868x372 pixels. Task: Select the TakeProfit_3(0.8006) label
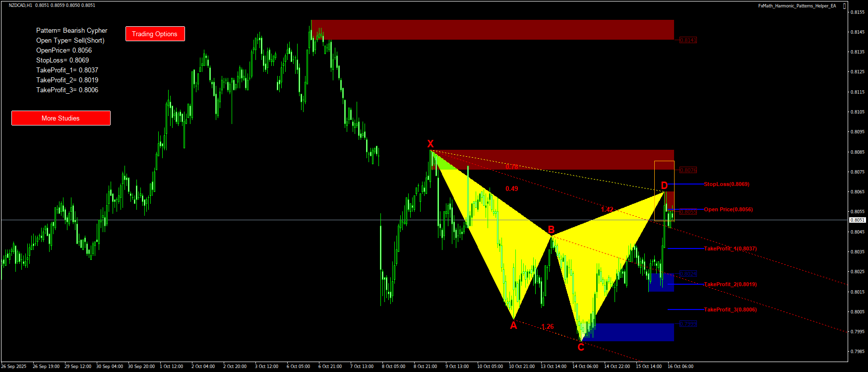pyautogui.click(x=730, y=310)
